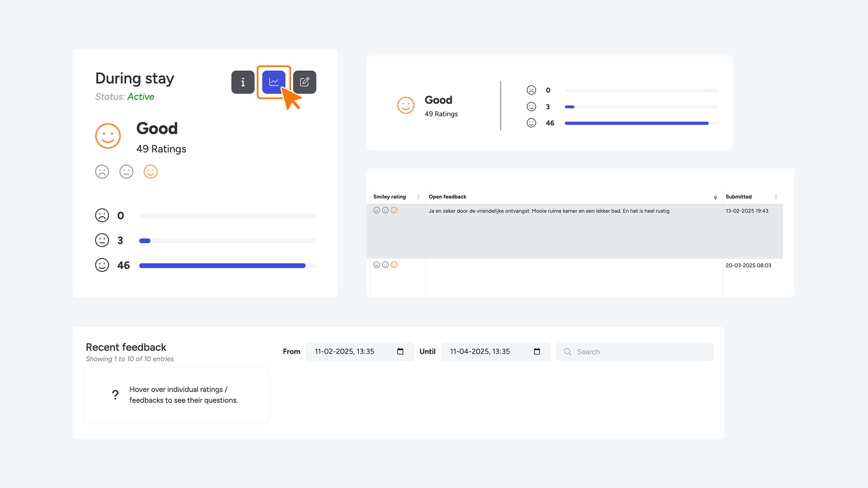Click the During stay title

pos(135,79)
